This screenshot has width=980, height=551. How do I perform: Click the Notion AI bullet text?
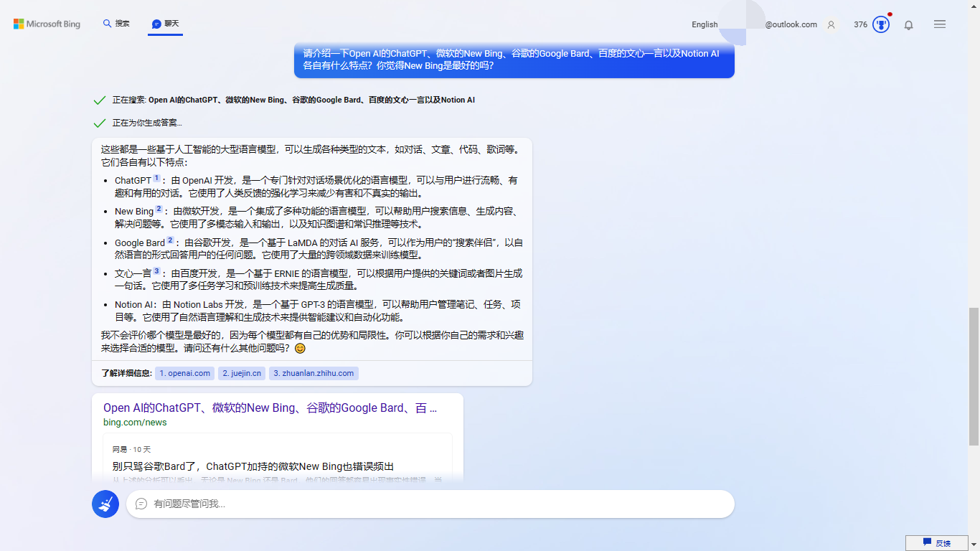[x=319, y=311]
